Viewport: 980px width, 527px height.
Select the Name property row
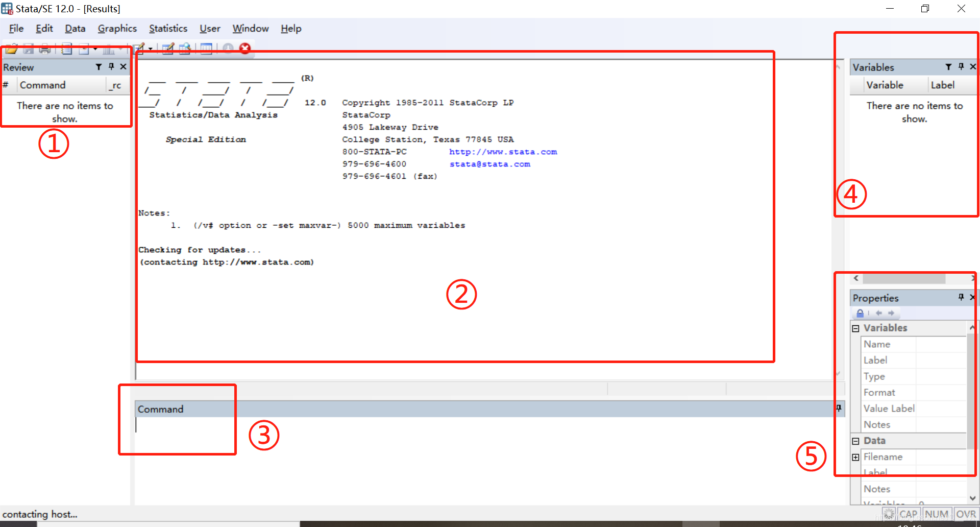coord(914,344)
